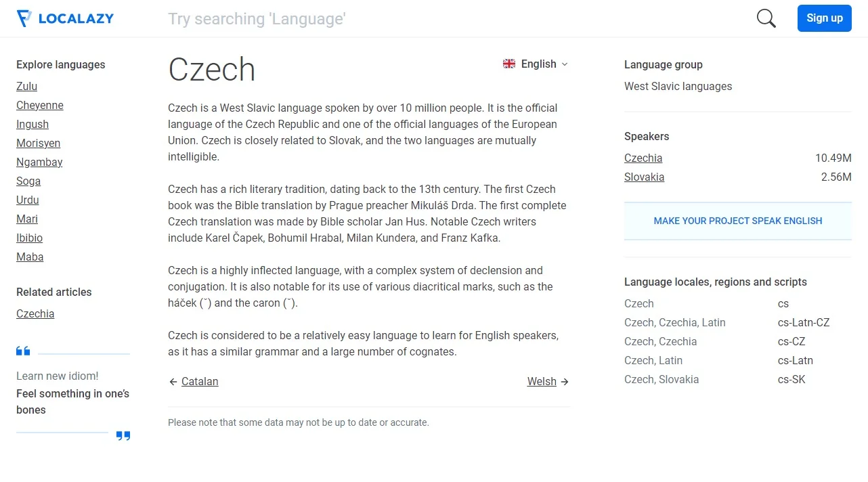This screenshot has height=482, width=868.
Task: Open the idiom 'Feel something in one's bones'
Action: (72, 402)
